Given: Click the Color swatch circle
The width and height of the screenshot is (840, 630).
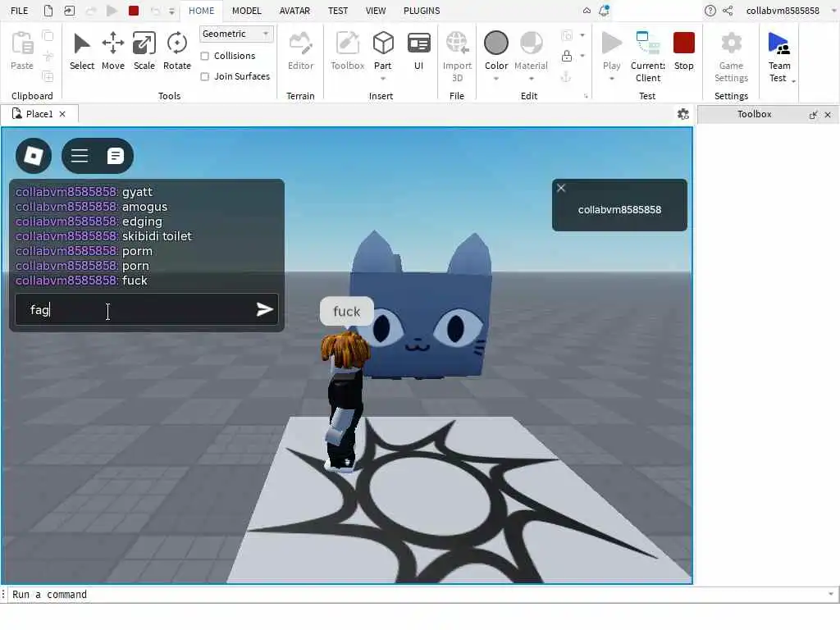Looking at the screenshot, I should 496,43.
